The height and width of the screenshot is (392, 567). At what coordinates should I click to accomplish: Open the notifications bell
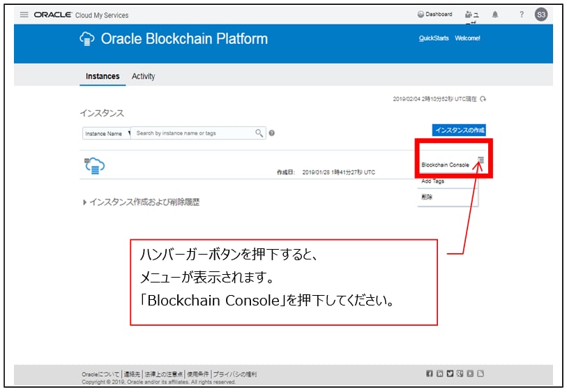[x=495, y=15]
